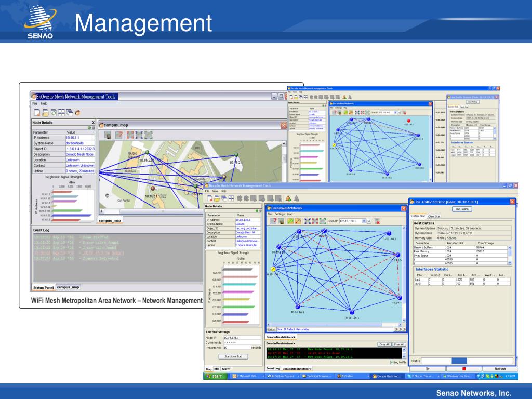Click the Start Live Stat button
532x399 pixels.
[x=233, y=356]
